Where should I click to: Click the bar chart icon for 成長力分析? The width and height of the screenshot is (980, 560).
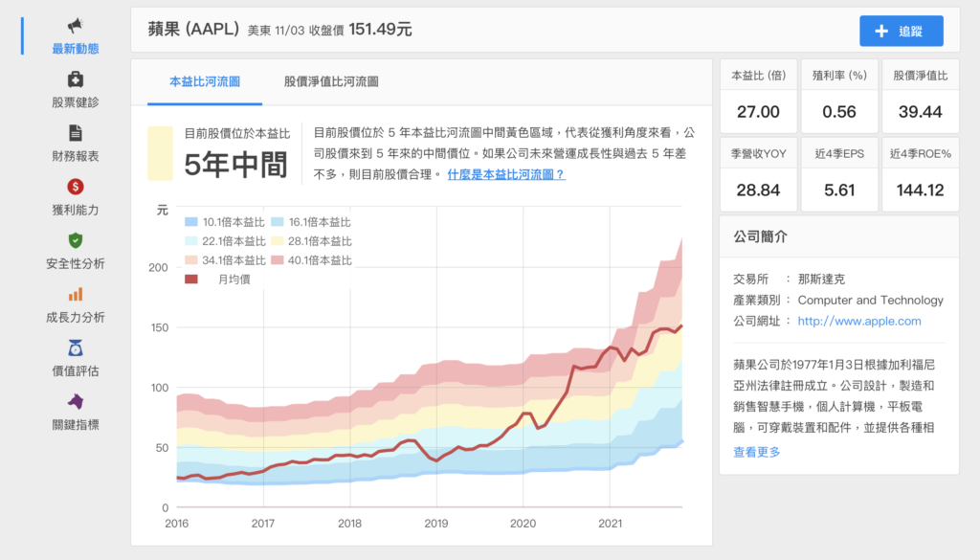point(75,295)
